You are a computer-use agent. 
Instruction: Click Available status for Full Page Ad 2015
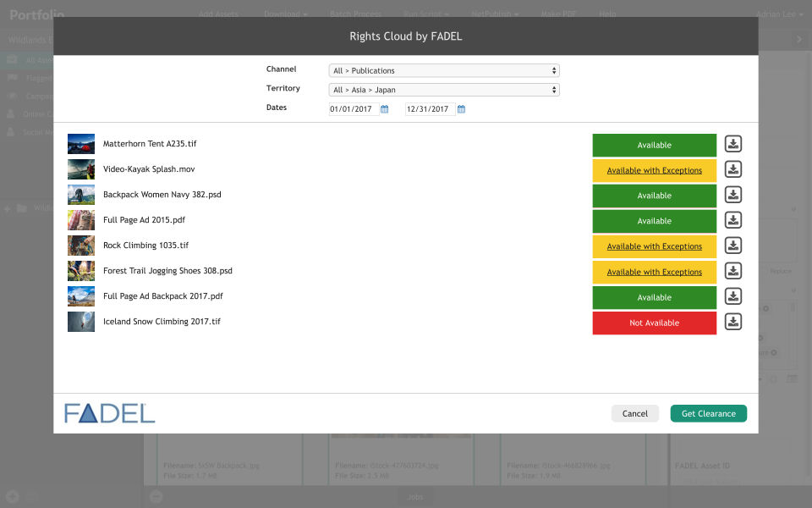[654, 221]
